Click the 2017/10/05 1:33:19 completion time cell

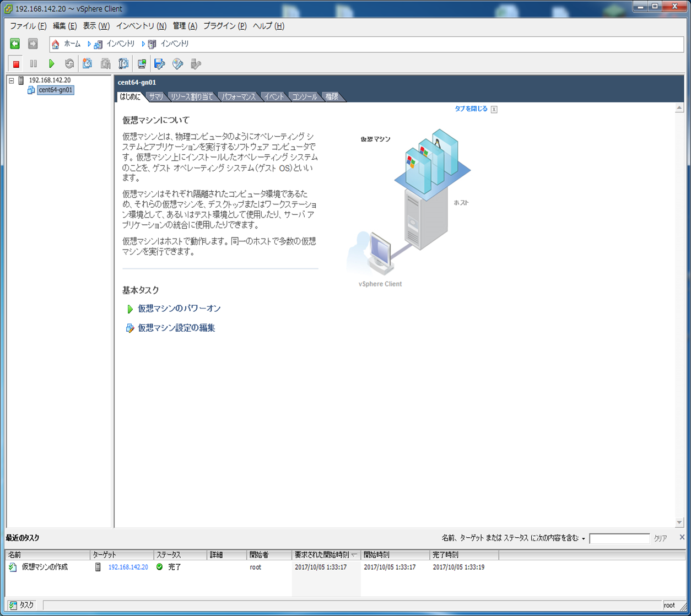[458, 567]
